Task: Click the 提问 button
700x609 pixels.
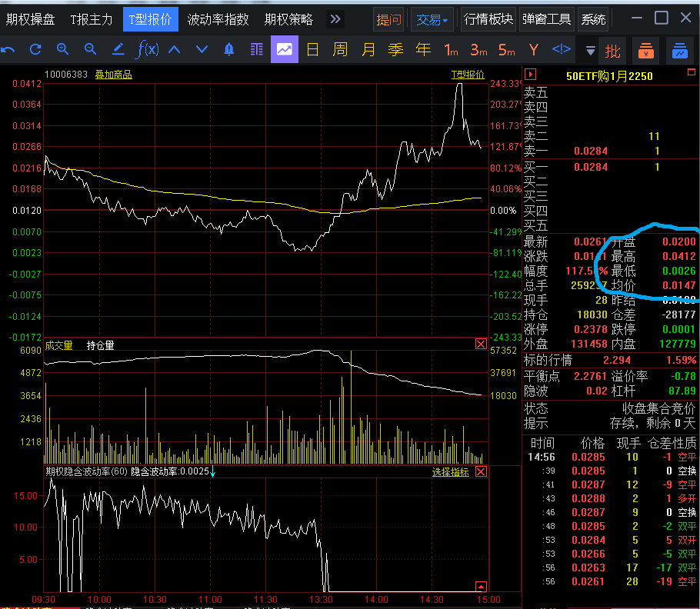Action: tap(388, 19)
